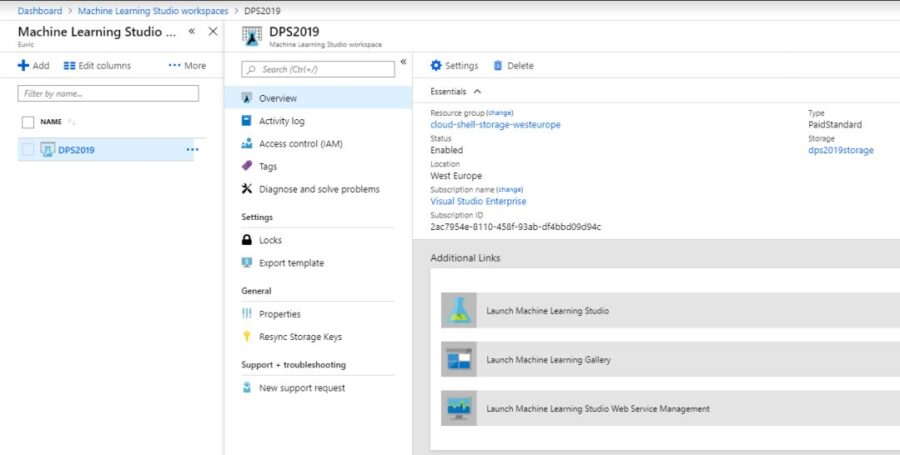Close the Machine Learning Studio workspaces blade

coord(213,32)
